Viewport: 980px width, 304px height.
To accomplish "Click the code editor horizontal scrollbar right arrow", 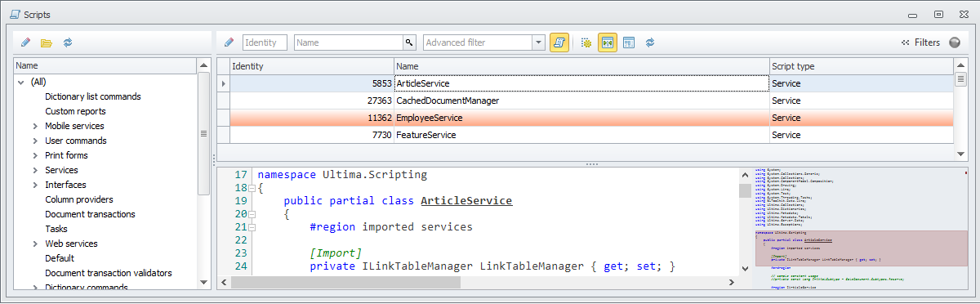I will 733,282.
